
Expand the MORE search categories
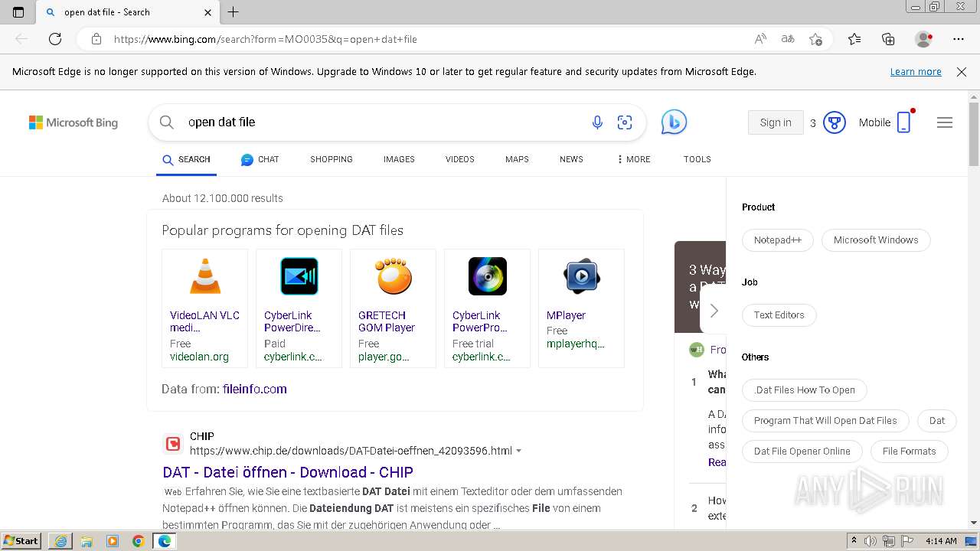pos(633,159)
